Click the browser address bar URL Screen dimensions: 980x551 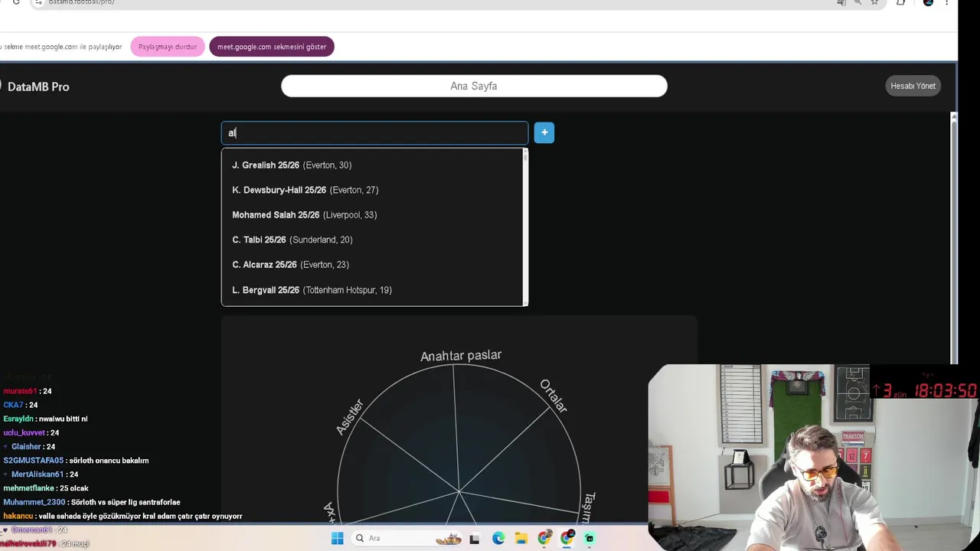(x=81, y=2)
